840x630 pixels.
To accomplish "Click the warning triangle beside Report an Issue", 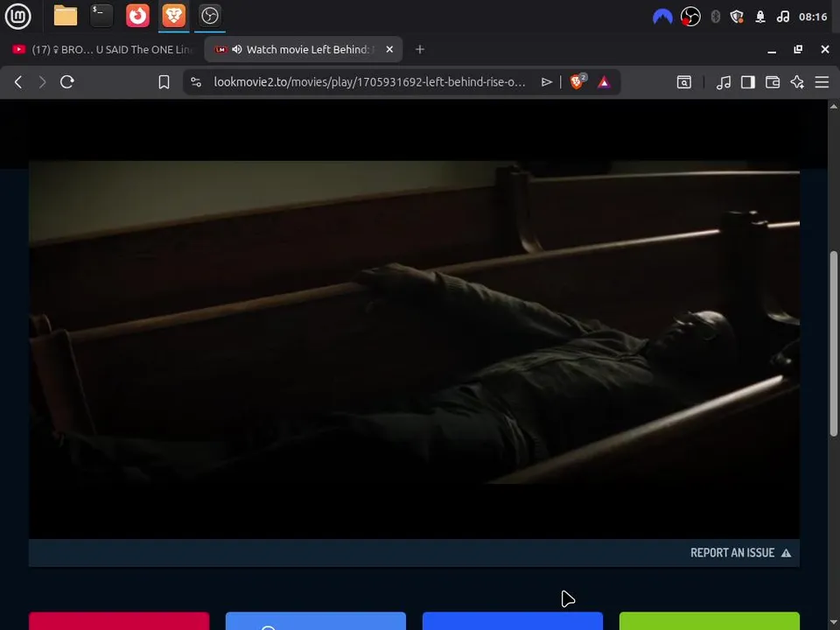I will (786, 553).
